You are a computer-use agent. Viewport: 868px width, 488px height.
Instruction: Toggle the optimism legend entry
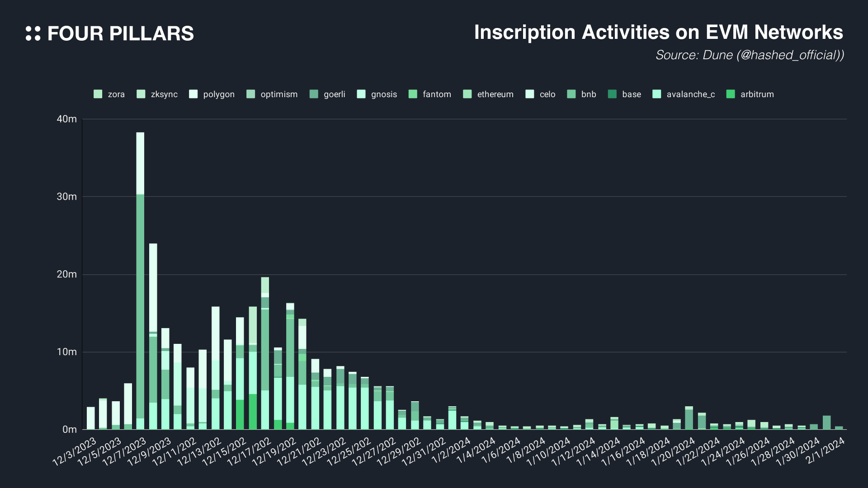pos(272,94)
